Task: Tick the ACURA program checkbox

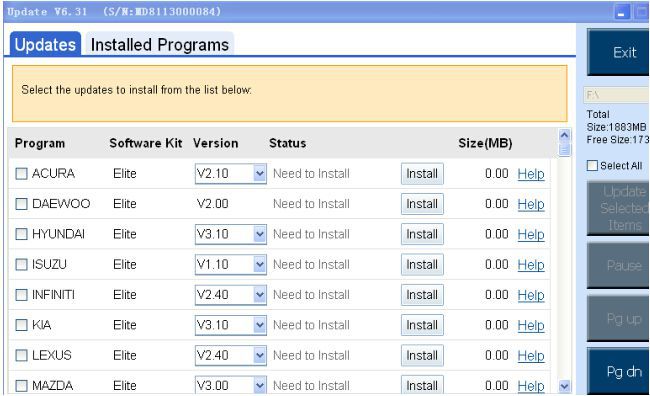Action: click(x=21, y=173)
